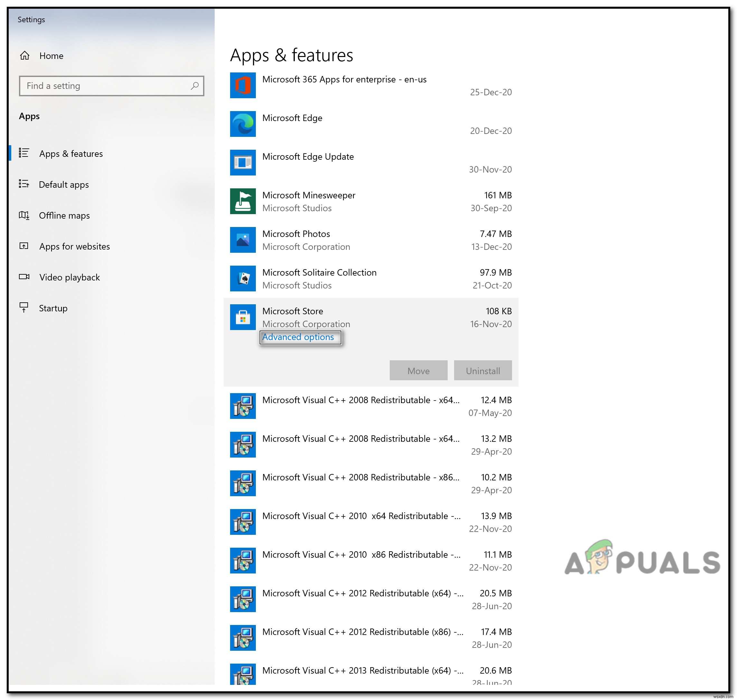Click the Microsoft Minesweeper game icon
This screenshot has width=737, height=700.
[x=242, y=201]
